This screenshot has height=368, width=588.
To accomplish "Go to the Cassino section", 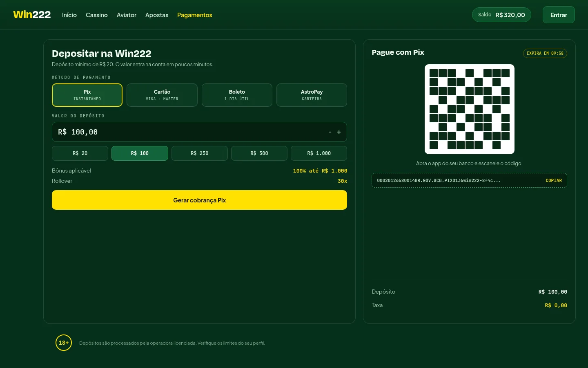I will (97, 15).
